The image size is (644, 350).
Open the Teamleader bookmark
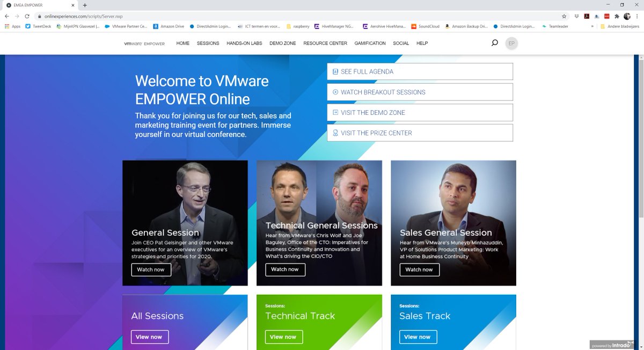tap(555, 26)
